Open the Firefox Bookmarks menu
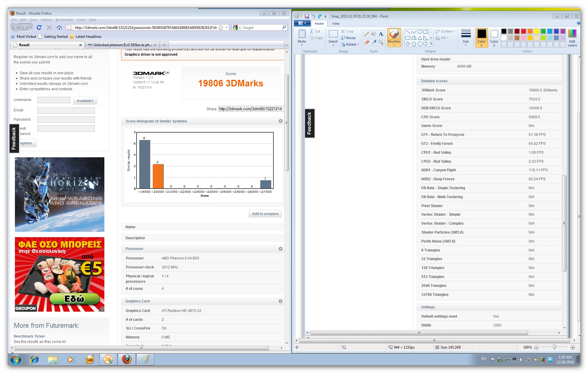Screen dimensions: 588x373 click(x=64, y=20)
